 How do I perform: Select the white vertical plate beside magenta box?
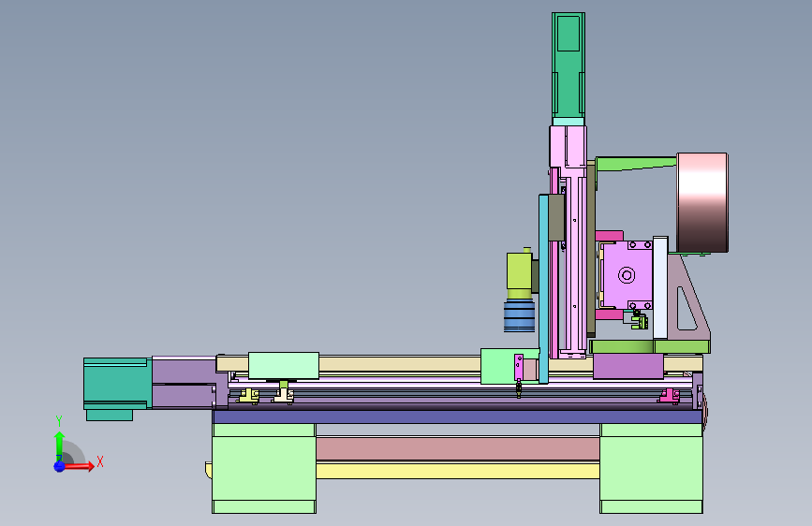660,288
